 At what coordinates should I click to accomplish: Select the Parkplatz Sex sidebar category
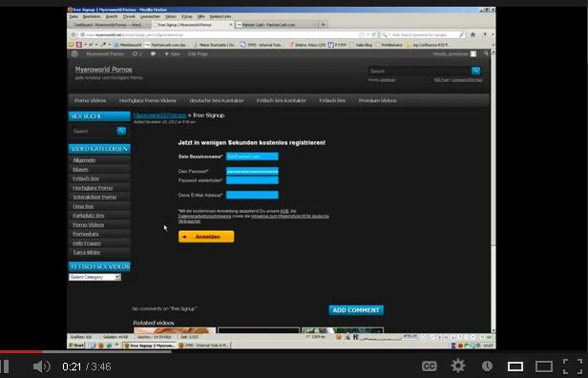(89, 216)
